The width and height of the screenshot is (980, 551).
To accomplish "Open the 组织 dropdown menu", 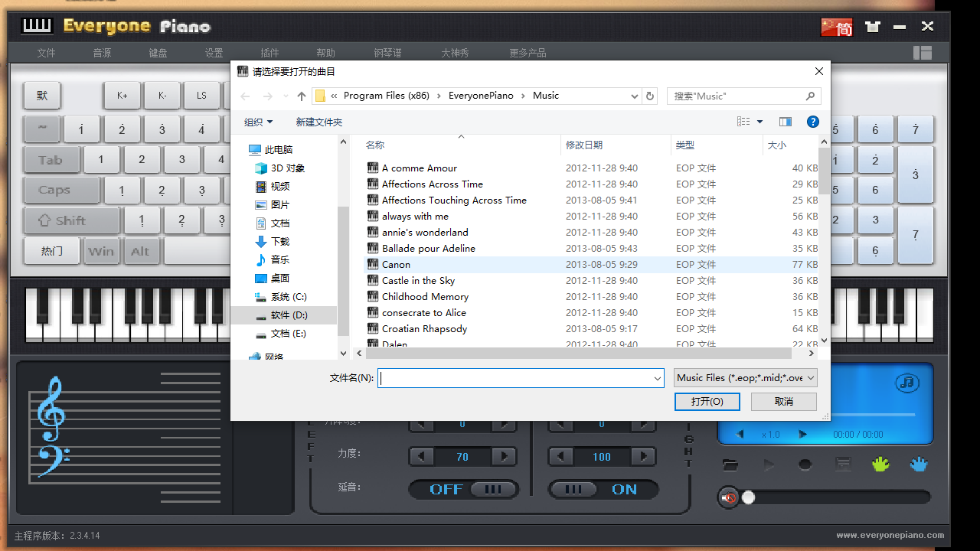I will point(259,122).
